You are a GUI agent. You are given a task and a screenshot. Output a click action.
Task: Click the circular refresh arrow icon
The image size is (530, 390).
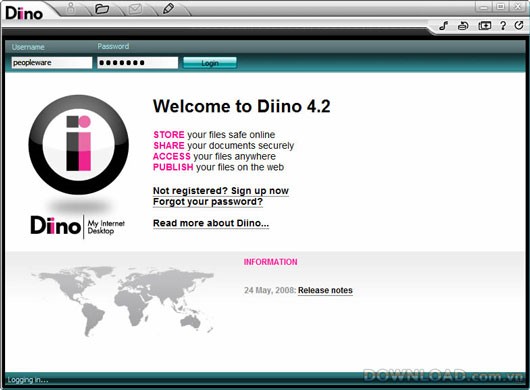519,25
